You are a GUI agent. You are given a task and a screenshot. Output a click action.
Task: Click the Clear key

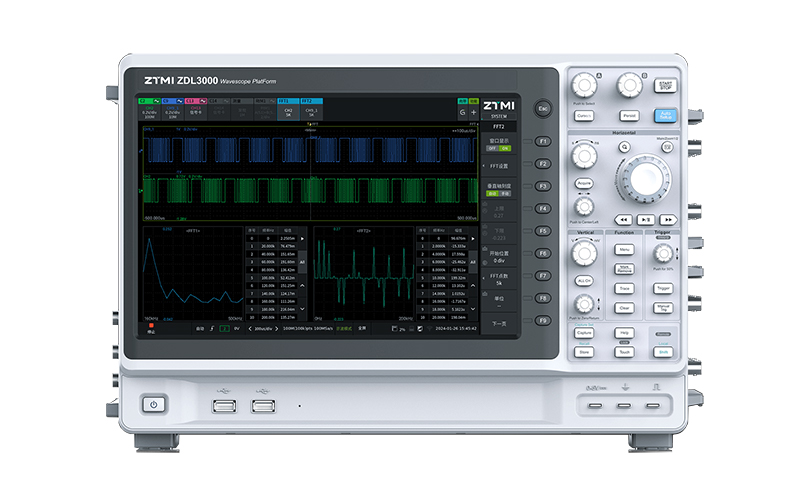tap(624, 308)
